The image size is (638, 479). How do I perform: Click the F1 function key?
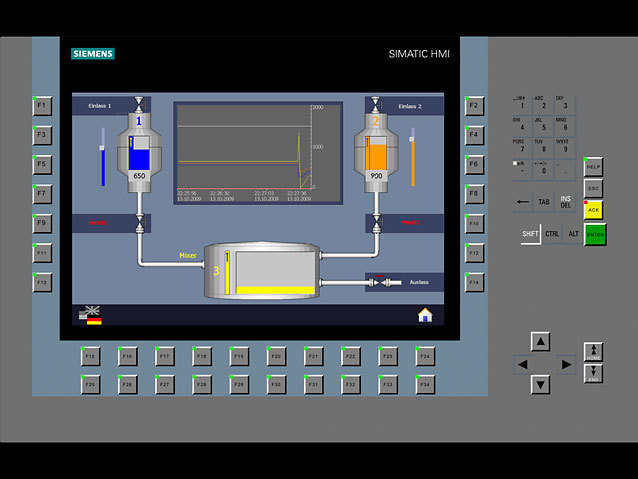tap(42, 106)
